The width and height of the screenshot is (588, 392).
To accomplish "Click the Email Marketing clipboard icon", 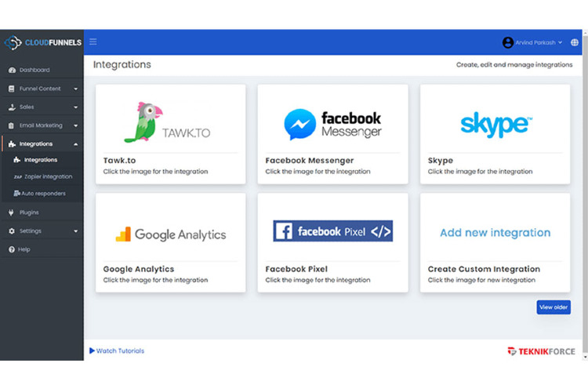I will pyautogui.click(x=11, y=125).
